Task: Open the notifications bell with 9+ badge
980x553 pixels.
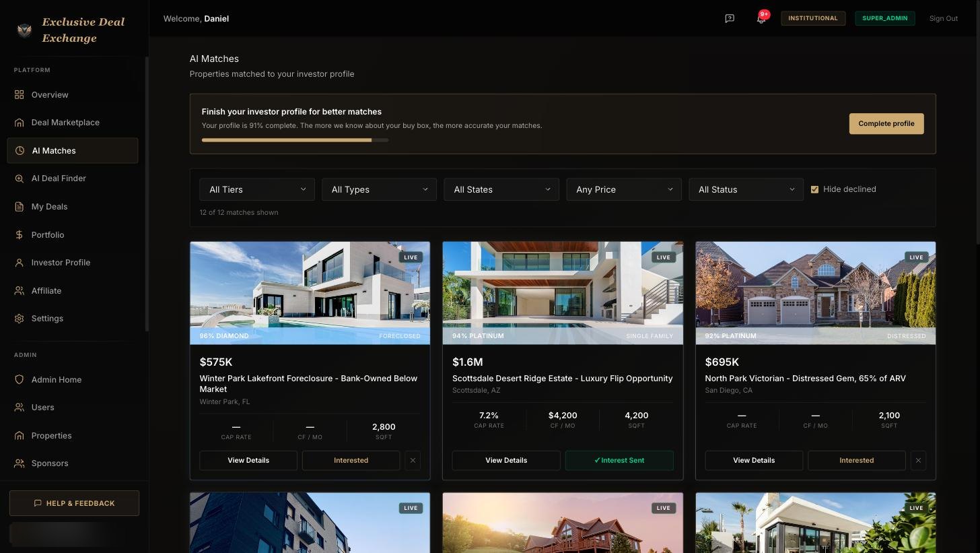Action: point(761,19)
